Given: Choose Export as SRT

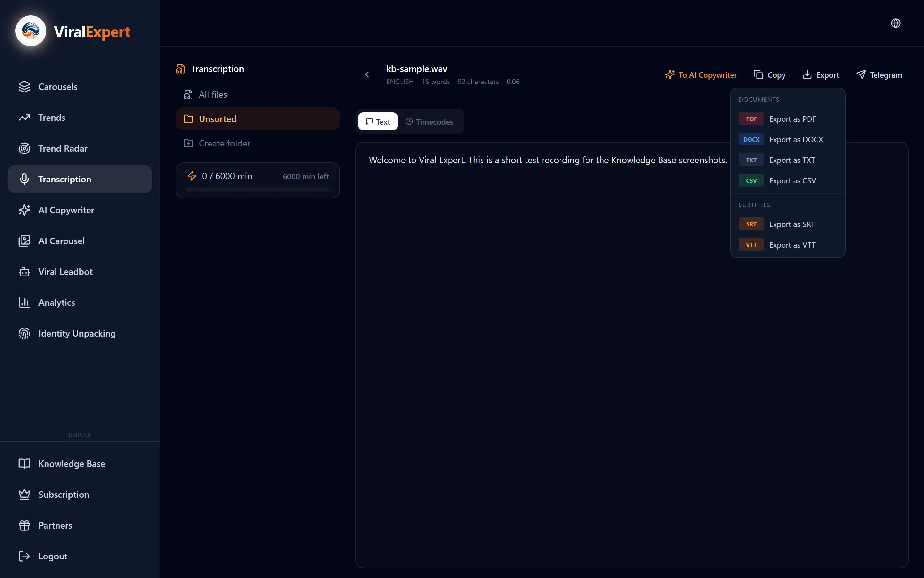Looking at the screenshot, I should tap(788, 224).
